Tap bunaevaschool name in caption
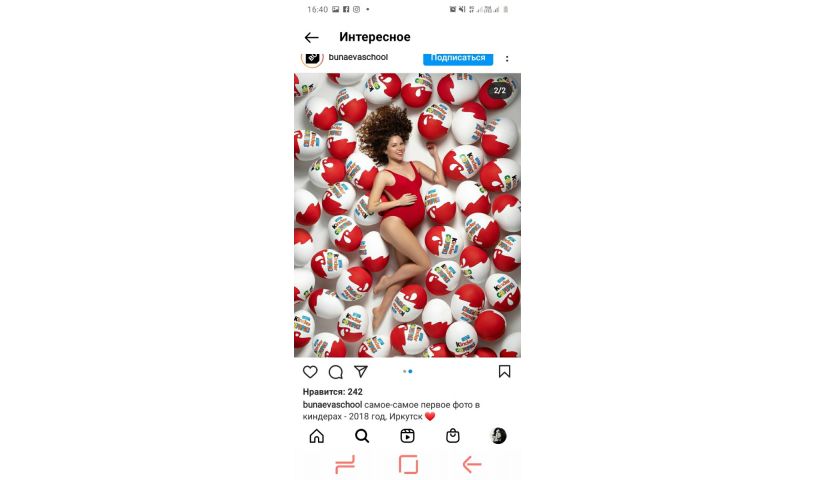 [x=332, y=405]
